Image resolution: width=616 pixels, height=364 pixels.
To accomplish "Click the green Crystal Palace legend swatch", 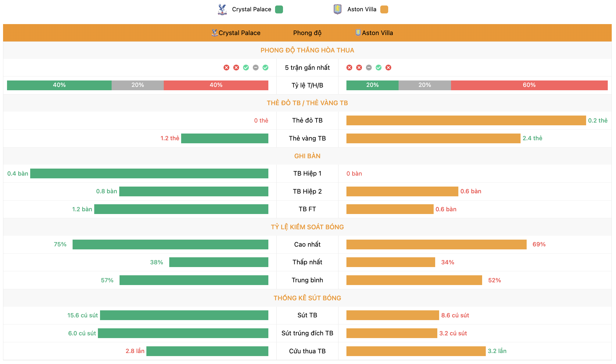I will [x=279, y=9].
